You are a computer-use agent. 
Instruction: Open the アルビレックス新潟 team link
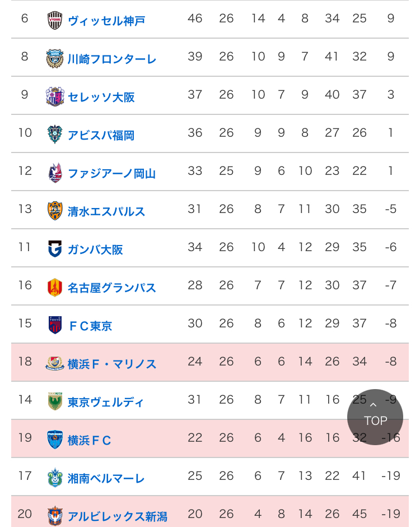pos(118,516)
